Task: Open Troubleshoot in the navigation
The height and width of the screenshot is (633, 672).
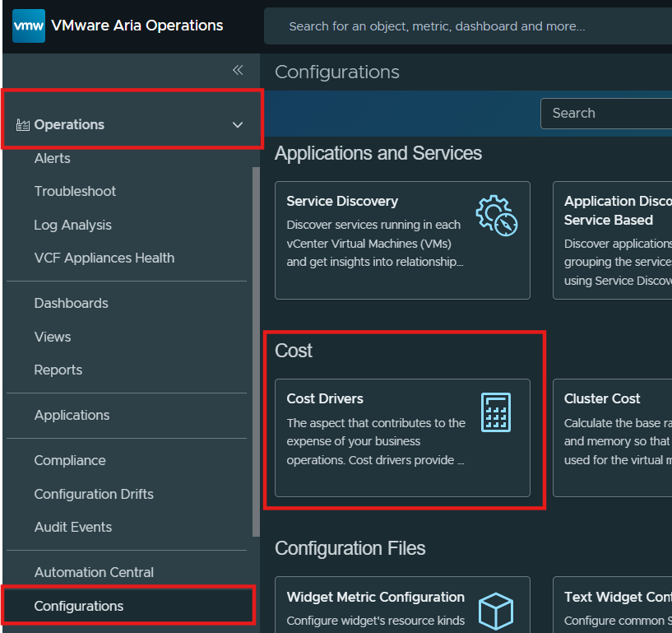Action: pos(75,191)
